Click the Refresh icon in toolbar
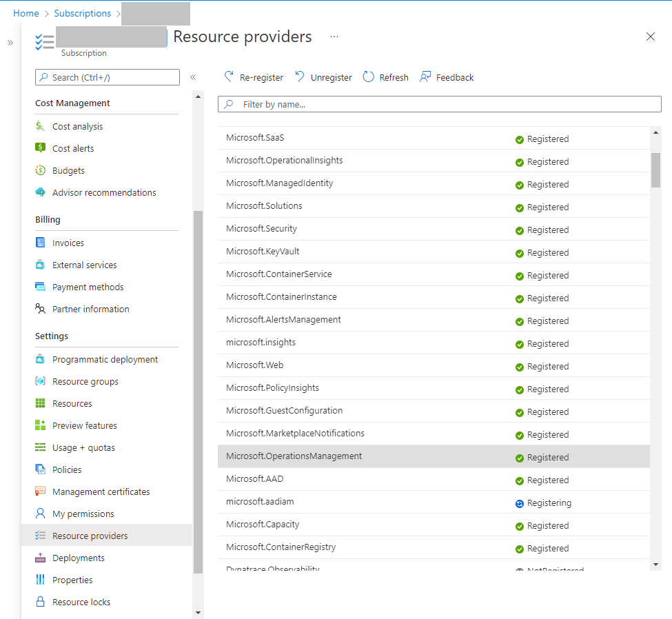 pyautogui.click(x=369, y=77)
